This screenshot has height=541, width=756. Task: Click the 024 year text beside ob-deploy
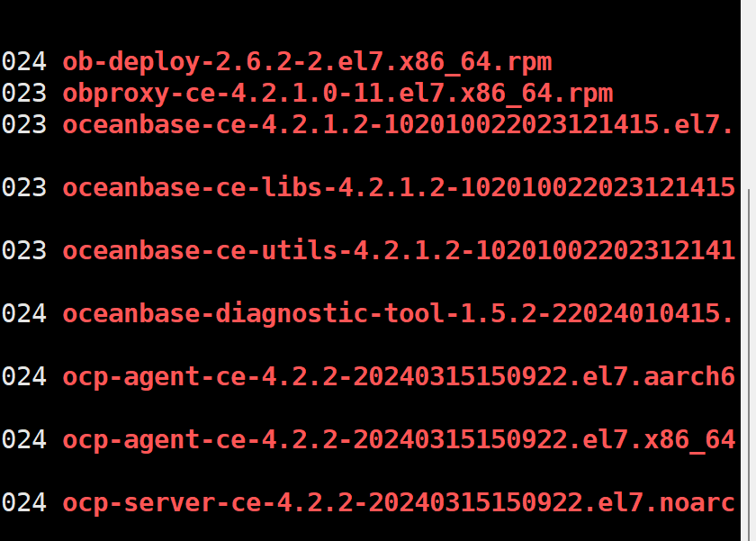click(24, 62)
